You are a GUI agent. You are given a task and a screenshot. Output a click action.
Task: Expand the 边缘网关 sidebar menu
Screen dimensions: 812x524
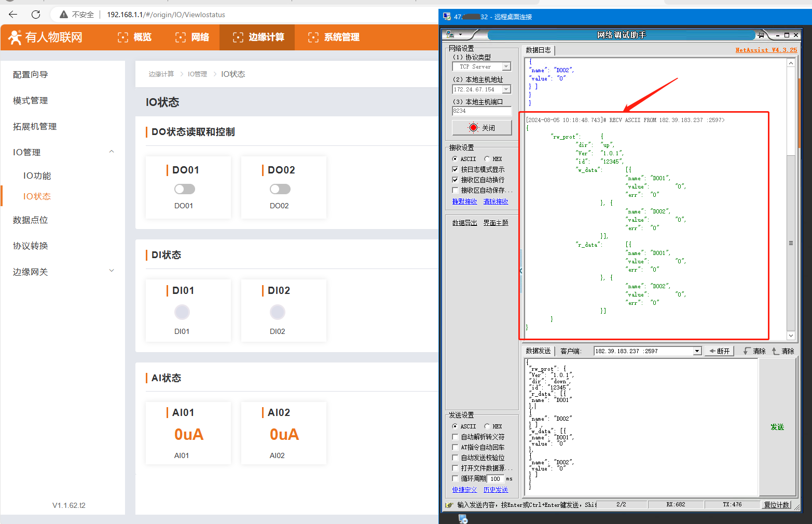(111, 271)
